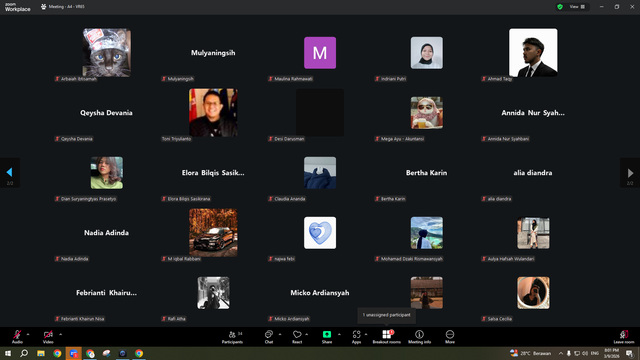Open the More options menu
The height and width of the screenshot is (360, 640).
tap(450, 337)
